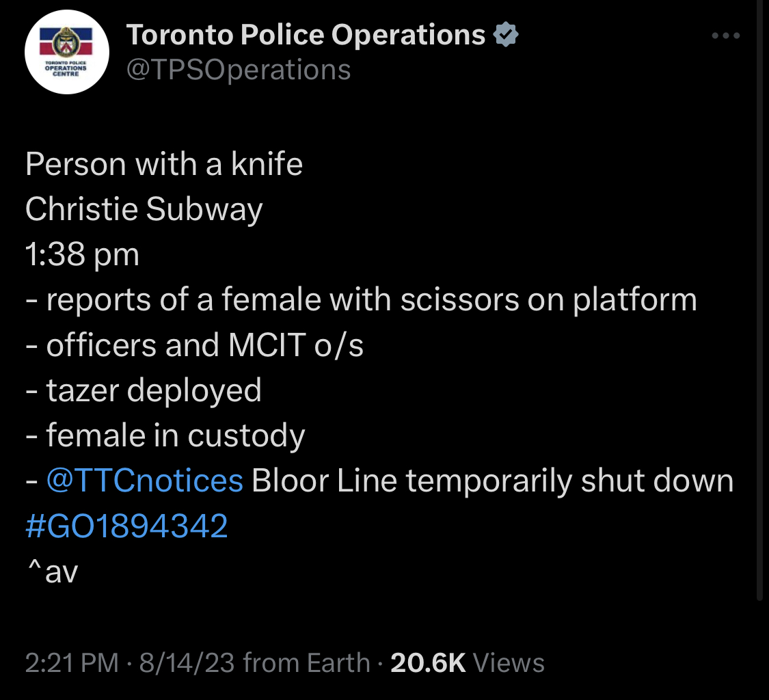Click the "Christie Subway" location line
This screenshot has height=700, width=769.
144,210
